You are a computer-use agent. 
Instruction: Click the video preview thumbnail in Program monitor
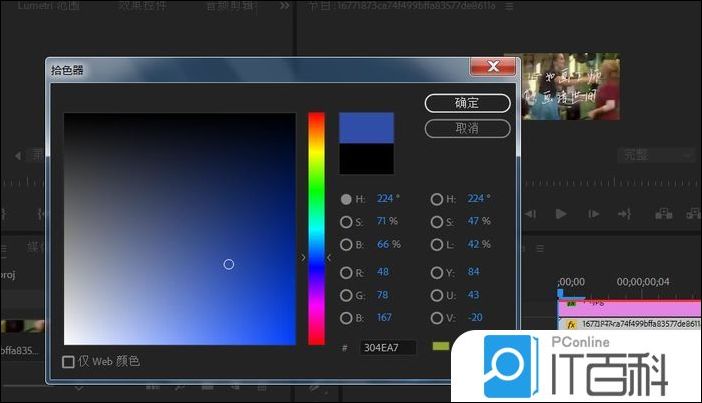(x=571, y=86)
